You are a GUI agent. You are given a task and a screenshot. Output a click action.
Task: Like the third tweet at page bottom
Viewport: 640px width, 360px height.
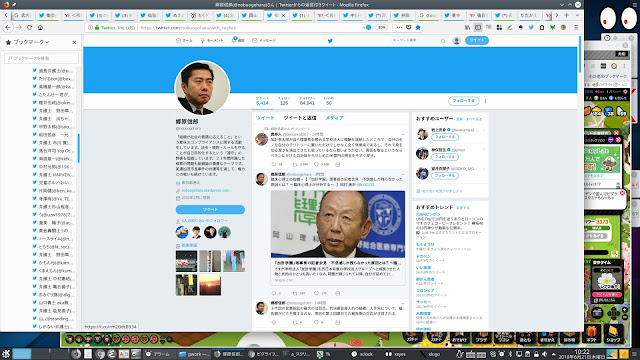pos(316,322)
